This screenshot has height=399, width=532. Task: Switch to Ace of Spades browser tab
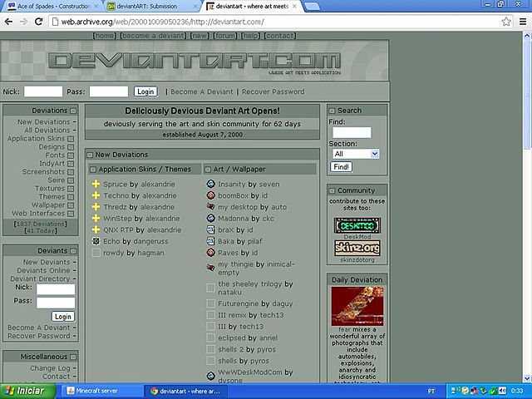(53, 6)
